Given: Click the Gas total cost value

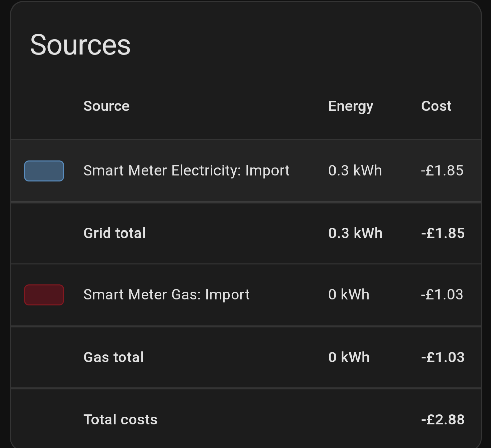Looking at the screenshot, I should pos(443,357).
